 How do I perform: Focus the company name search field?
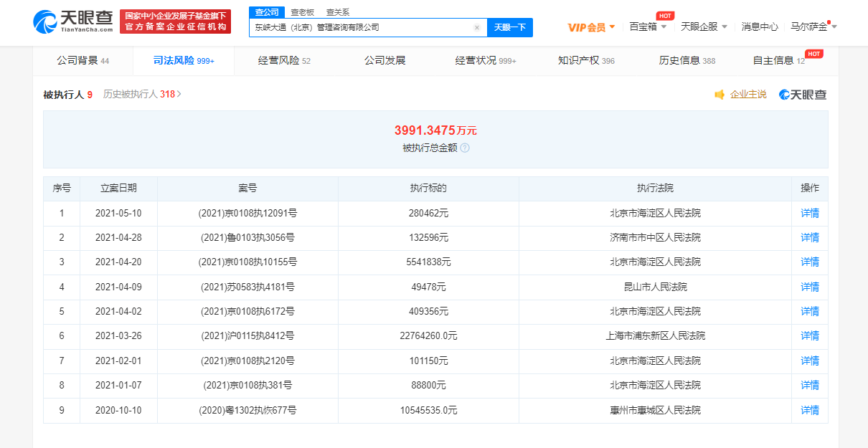[362, 27]
